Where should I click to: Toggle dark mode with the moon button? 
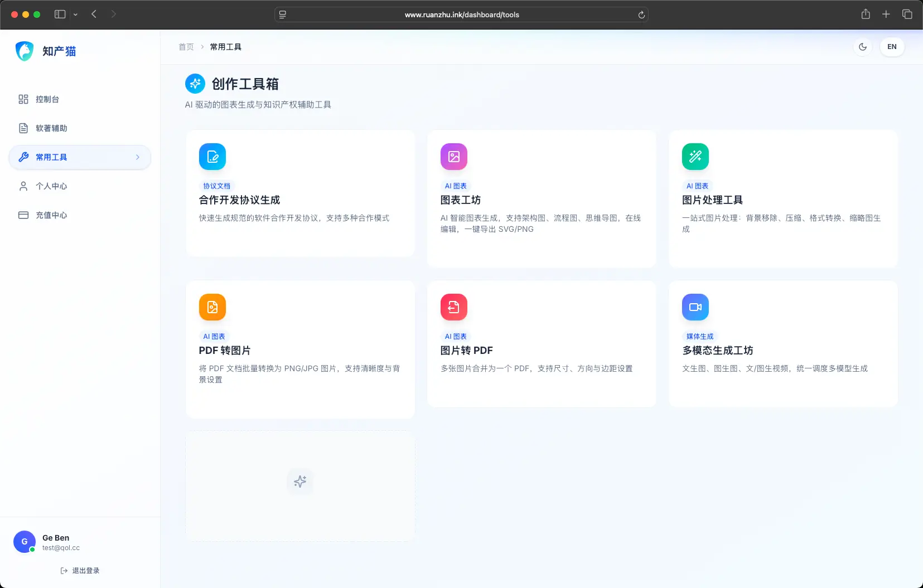863,47
